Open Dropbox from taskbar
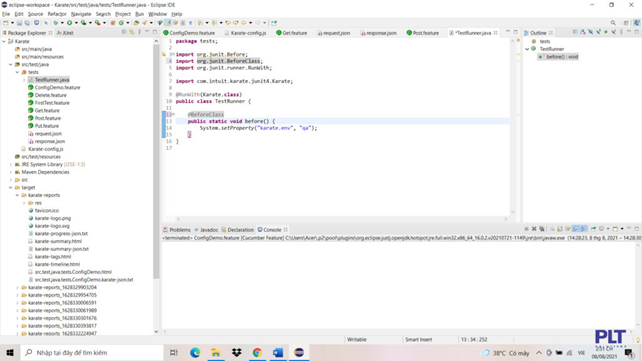 237,352
